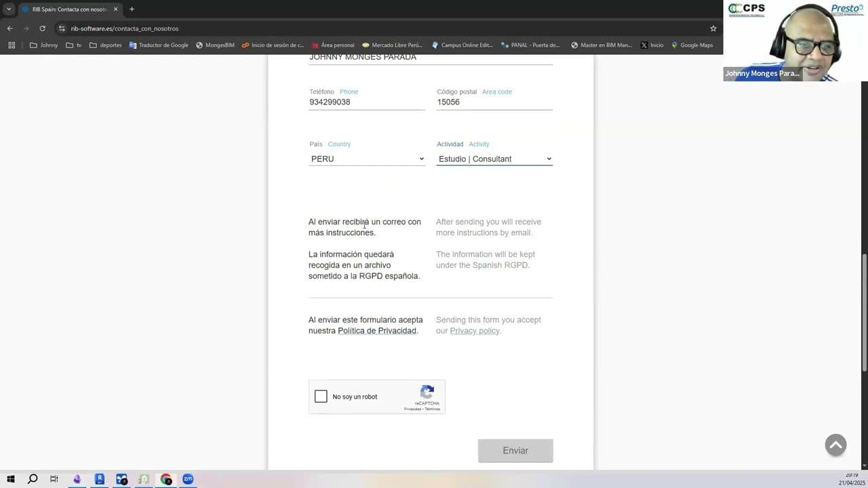
Task: Bookmark this page with the star icon
Action: point(713,28)
